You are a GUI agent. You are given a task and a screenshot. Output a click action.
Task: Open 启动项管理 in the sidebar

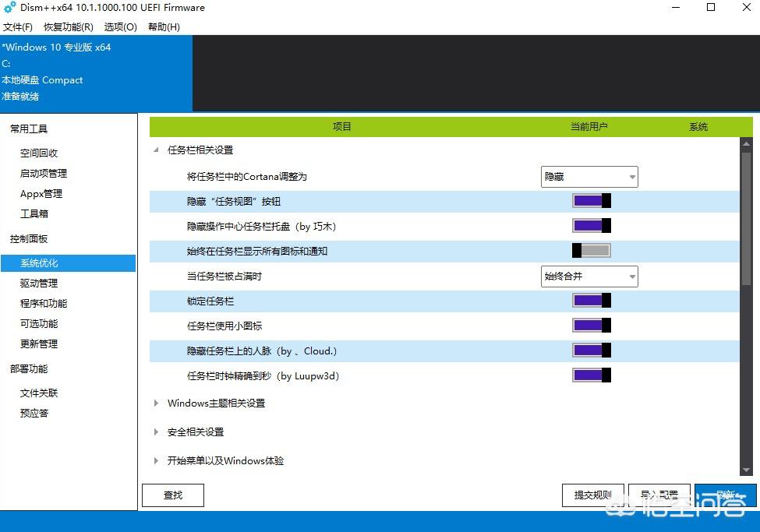pyautogui.click(x=44, y=174)
